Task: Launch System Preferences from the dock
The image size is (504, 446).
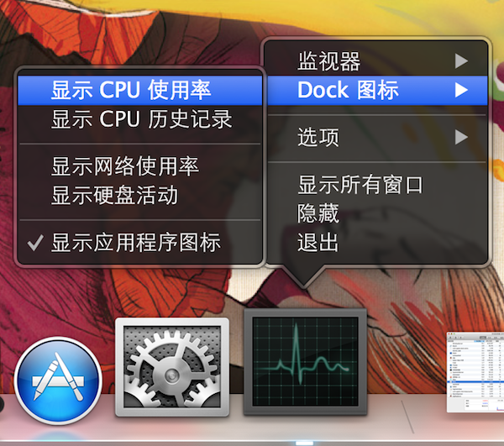Action: click(172, 367)
